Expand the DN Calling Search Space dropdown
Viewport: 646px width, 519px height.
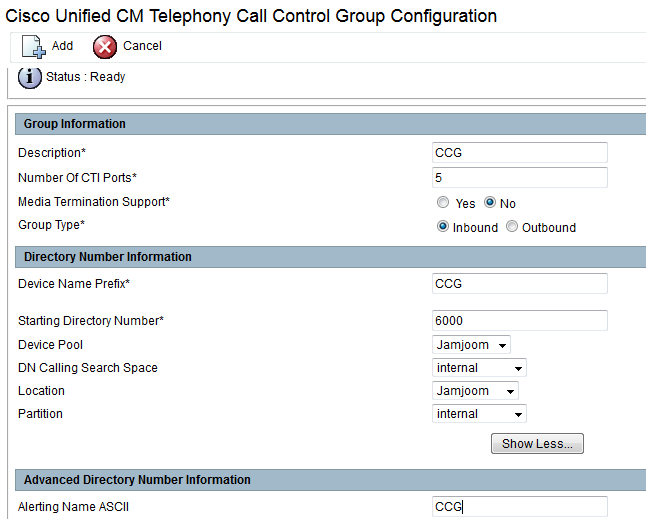[480, 368]
